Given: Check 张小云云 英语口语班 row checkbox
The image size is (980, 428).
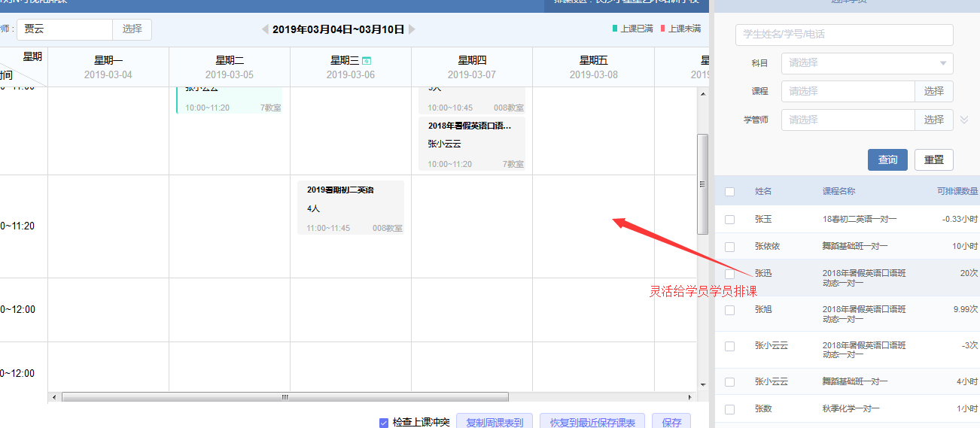Looking at the screenshot, I should click(729, 346).
